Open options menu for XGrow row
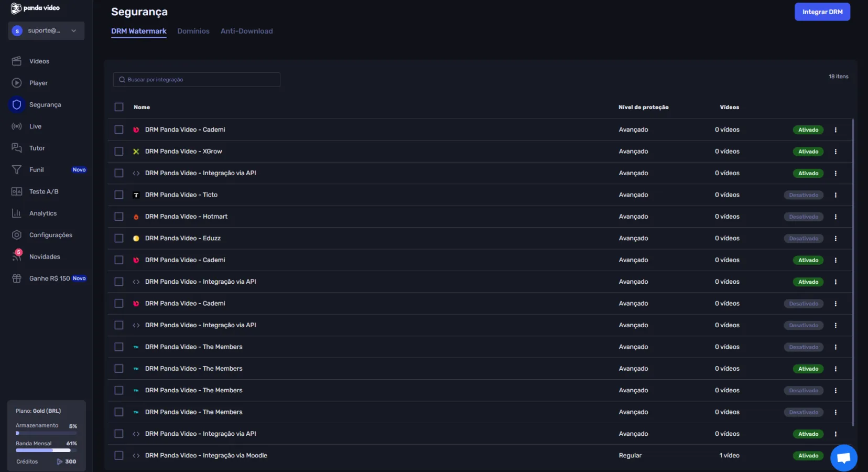This screenshot has width=868, height=472. point(836,152)
